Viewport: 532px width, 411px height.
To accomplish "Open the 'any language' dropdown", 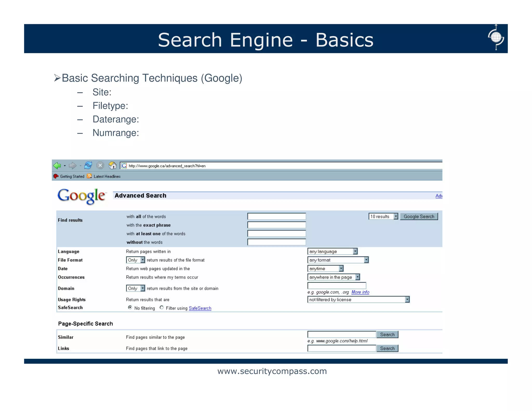I will click(x=333, y=251).
